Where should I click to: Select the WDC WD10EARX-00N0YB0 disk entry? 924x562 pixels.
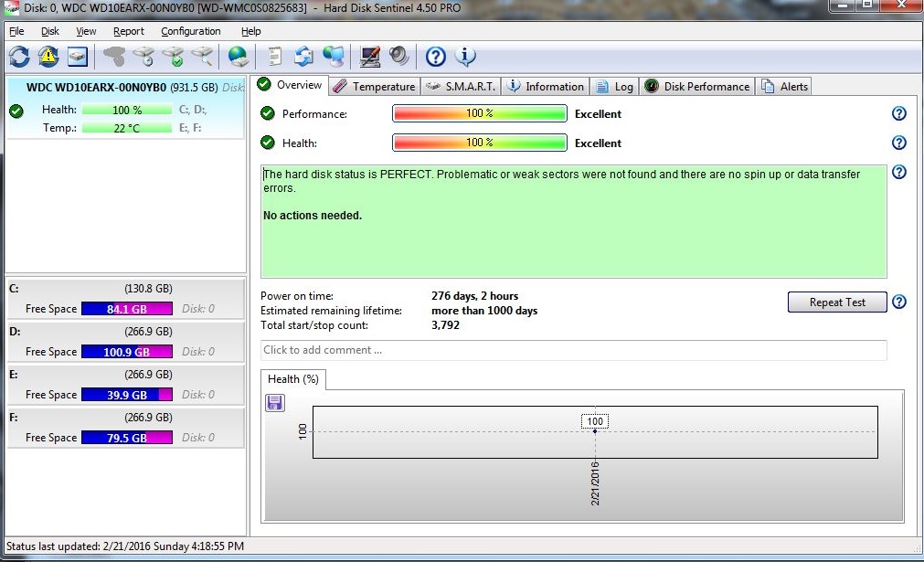click(x=125, y=108)
